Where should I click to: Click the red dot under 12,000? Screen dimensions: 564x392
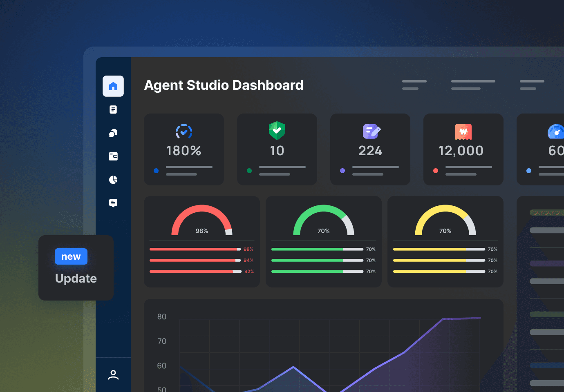pos(436,171)
